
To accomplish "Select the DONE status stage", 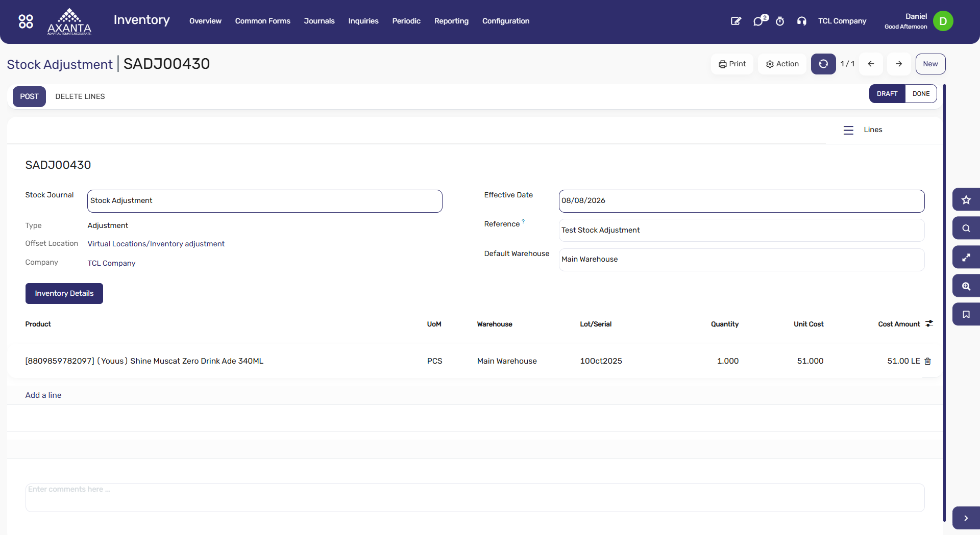I will pos(921,93).
